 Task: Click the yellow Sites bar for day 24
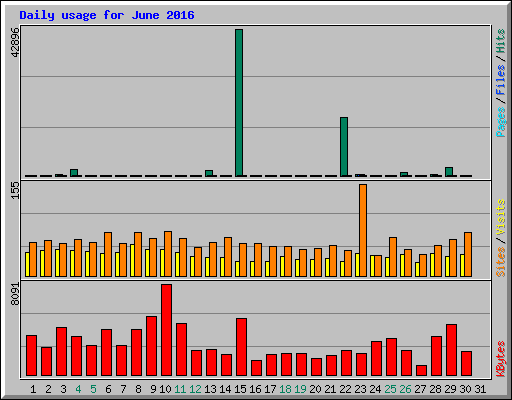(x=372, y=266)
